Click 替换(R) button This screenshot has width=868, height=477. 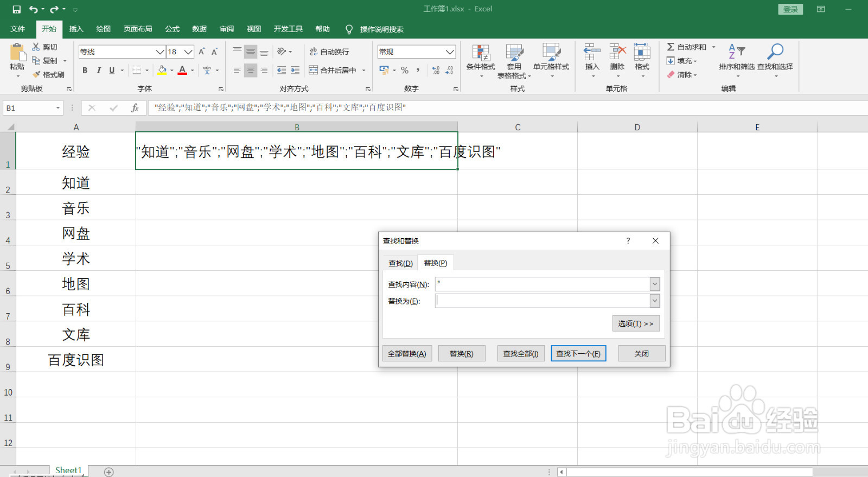click(462, 353)
